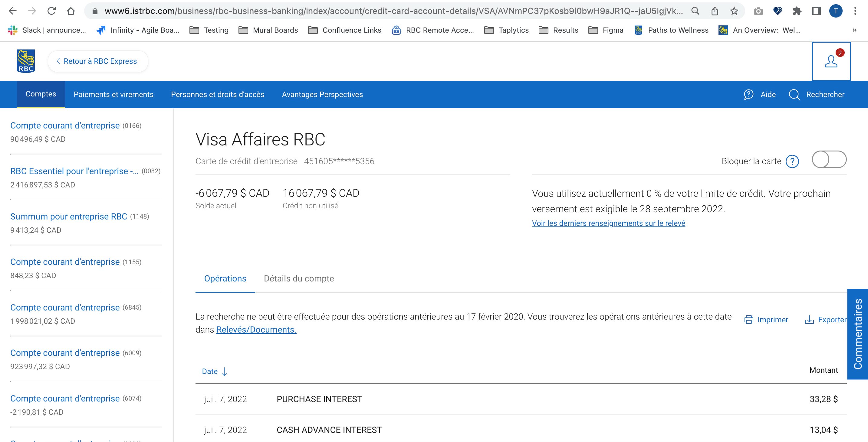Expand the hidden bookmarks chevron

(854, 30)
